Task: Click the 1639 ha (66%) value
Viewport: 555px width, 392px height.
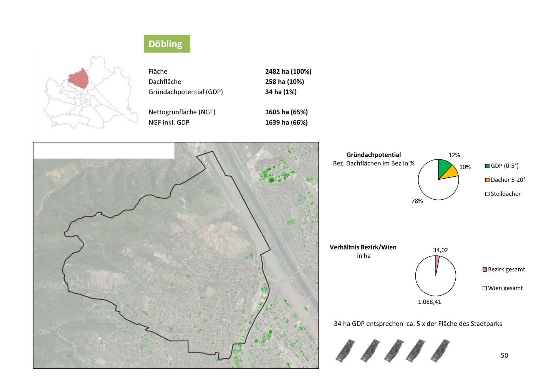Action: [286, 123]
